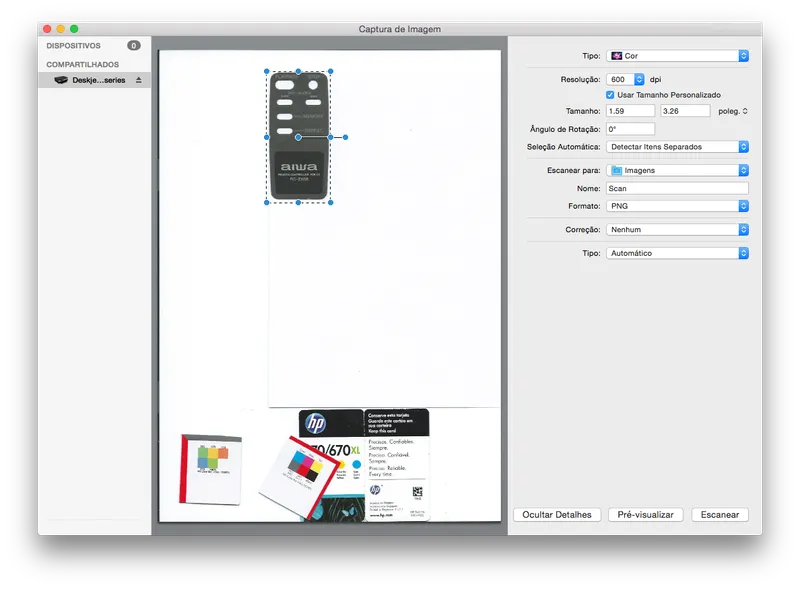The image size is (800, 589).
Task: Click the Pré-visualizar button
Action: click(645, 515)
